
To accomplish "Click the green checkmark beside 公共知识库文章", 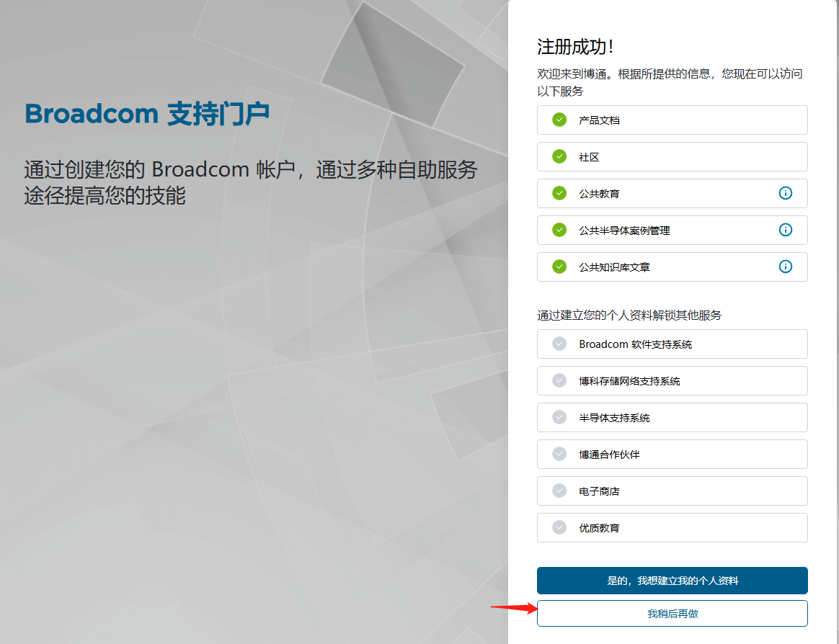I will click(x=559, y=267).
